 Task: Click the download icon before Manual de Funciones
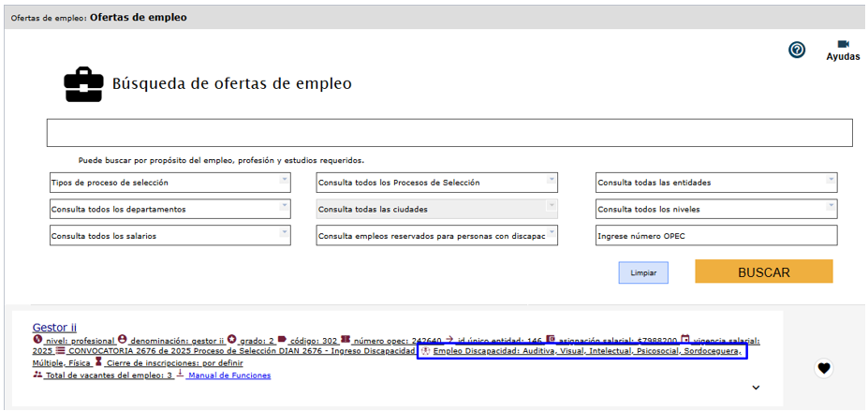180,374
